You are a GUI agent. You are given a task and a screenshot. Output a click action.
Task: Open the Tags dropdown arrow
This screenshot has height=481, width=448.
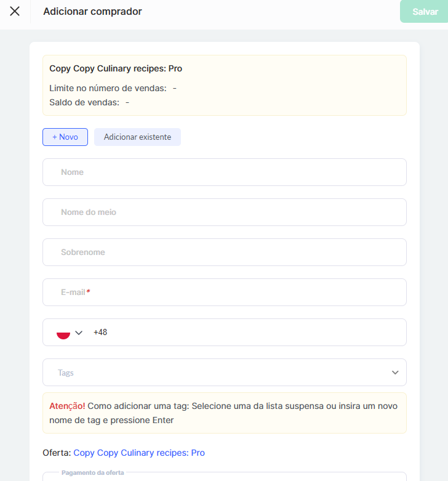(x=395, y=373)
